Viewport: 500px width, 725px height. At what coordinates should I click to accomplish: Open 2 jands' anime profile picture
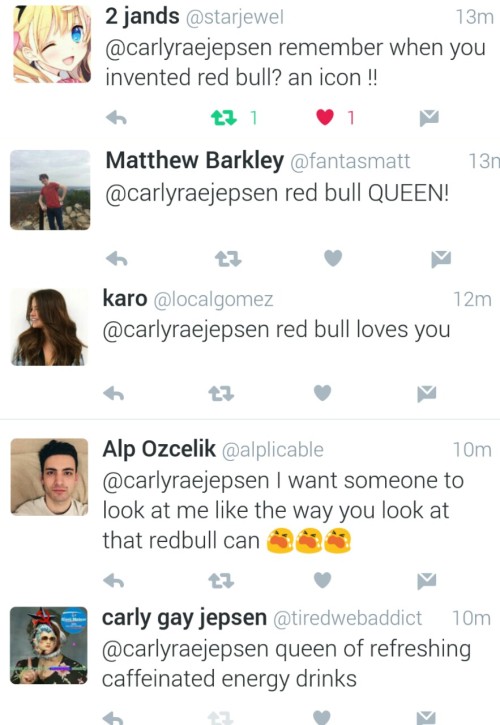coord(52,44)
